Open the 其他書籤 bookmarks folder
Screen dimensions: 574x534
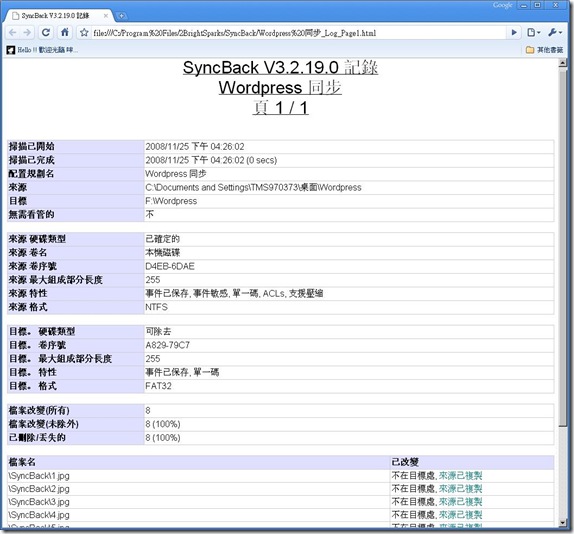tap(544, 50)
